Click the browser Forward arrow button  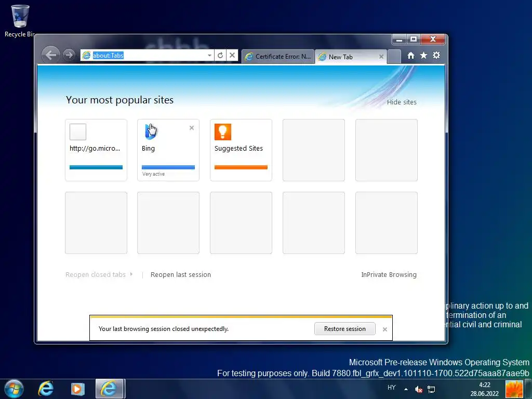69,55
